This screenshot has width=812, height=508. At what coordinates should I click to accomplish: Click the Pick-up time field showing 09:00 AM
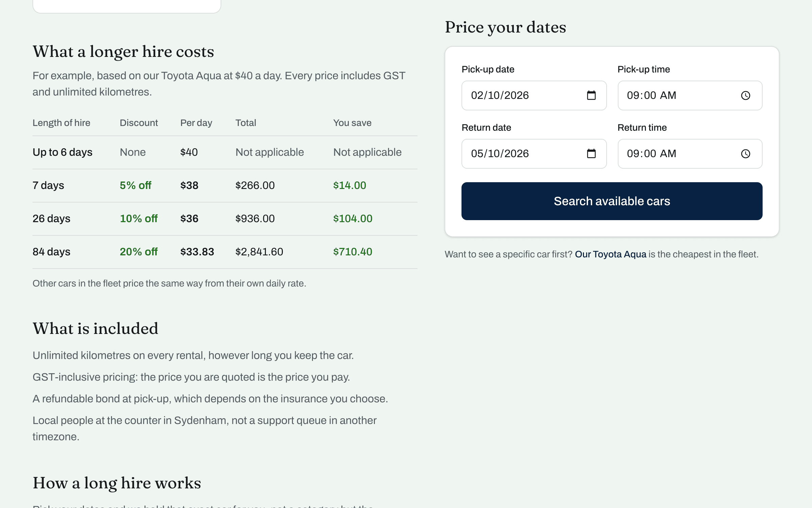[x=690, y=96]
